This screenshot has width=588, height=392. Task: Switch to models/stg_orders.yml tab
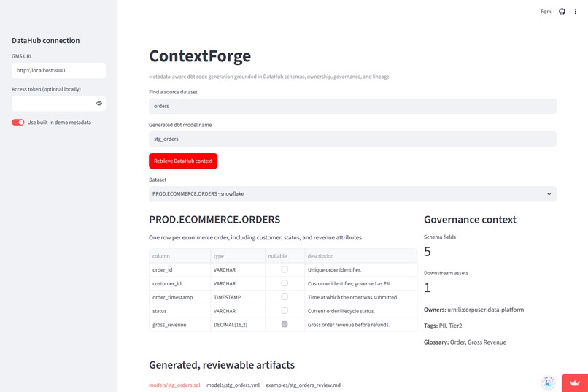coord(233,385)
